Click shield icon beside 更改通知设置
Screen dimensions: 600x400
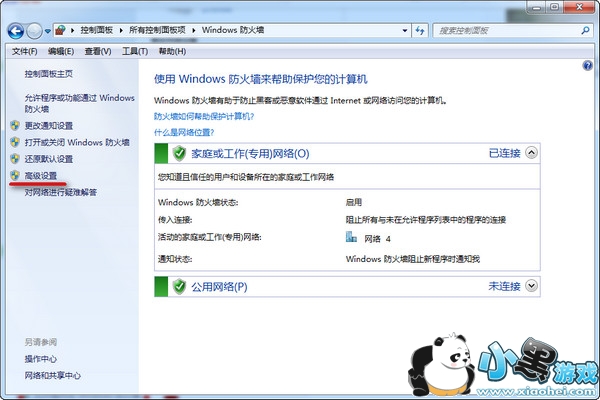tap(15, 125)
